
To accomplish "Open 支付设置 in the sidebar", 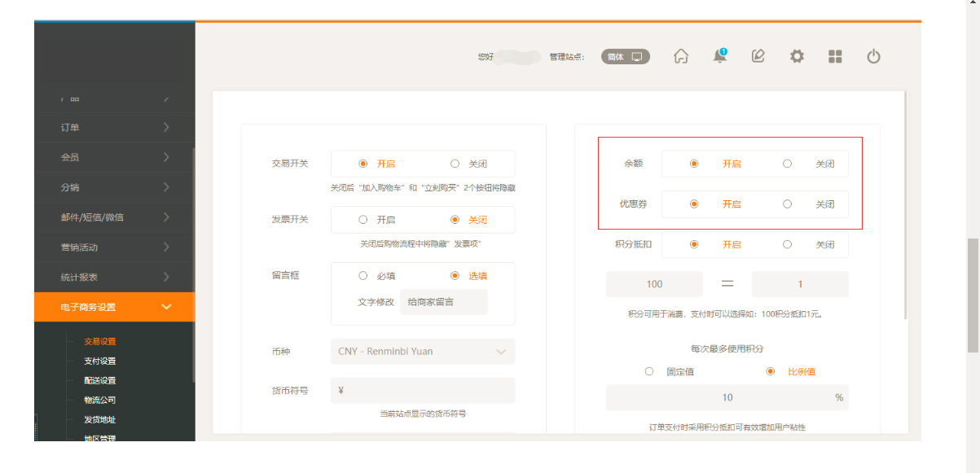I will (100, 361).
